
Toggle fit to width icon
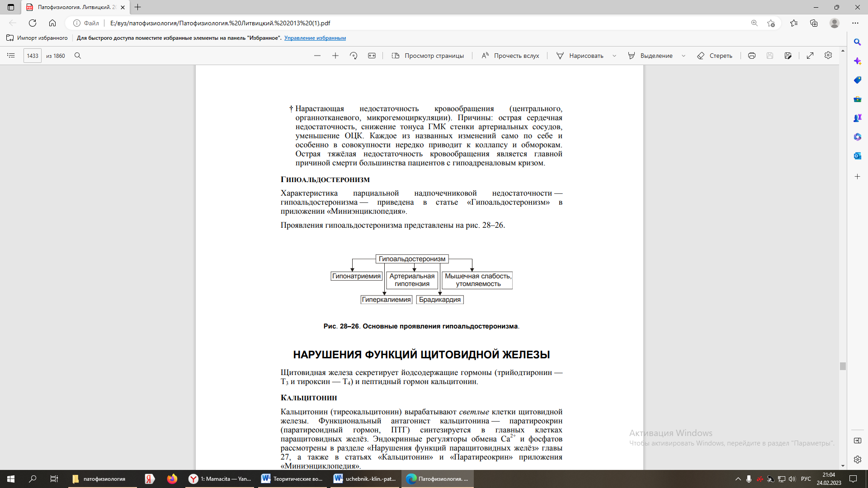point(372,56)
